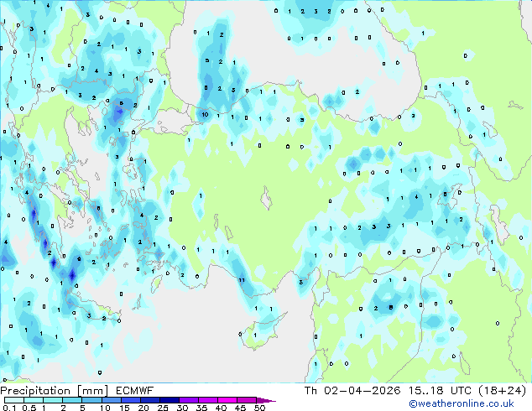Select the 45–50 mm legend color box
Viewport: 532px width, 411px height.
(247, 400)
